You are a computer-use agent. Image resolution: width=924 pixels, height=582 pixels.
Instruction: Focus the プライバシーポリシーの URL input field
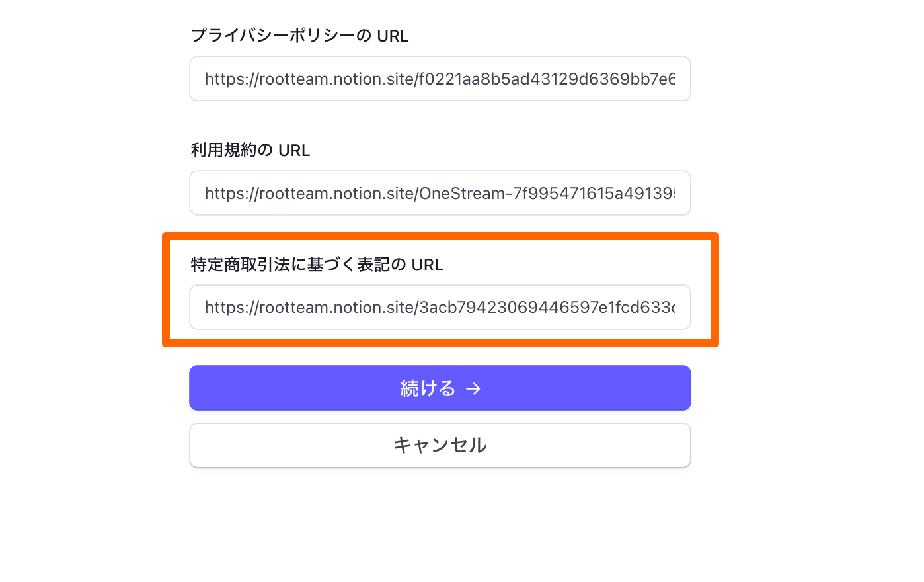[440, 79]
